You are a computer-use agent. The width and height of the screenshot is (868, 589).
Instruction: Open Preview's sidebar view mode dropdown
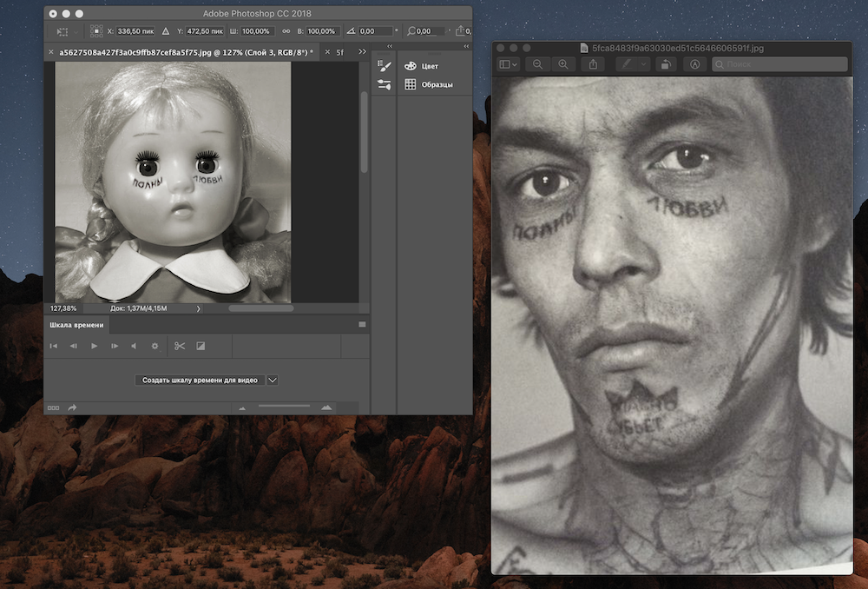coord(508,64)
